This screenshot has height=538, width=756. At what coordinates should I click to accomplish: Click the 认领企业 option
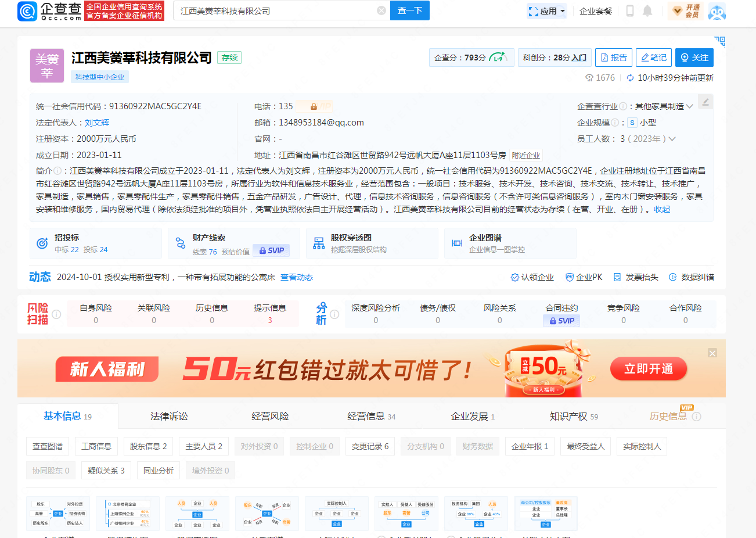coord(532,278)
